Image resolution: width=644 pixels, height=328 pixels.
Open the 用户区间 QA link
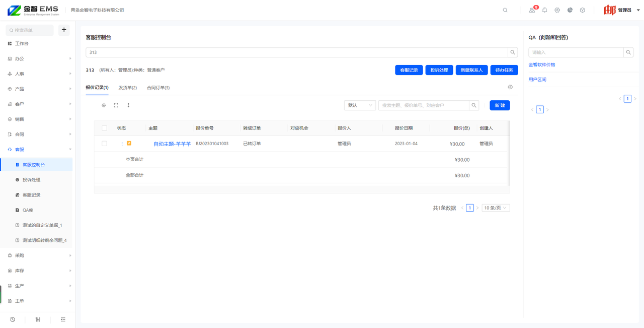537,80
